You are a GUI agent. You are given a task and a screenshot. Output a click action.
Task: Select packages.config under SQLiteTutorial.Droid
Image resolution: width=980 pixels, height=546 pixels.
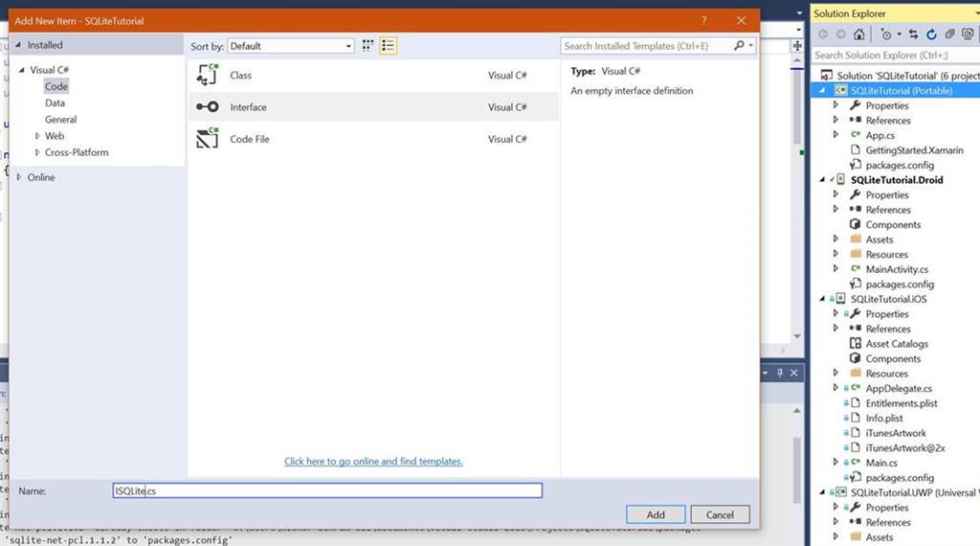pos(900,284)
